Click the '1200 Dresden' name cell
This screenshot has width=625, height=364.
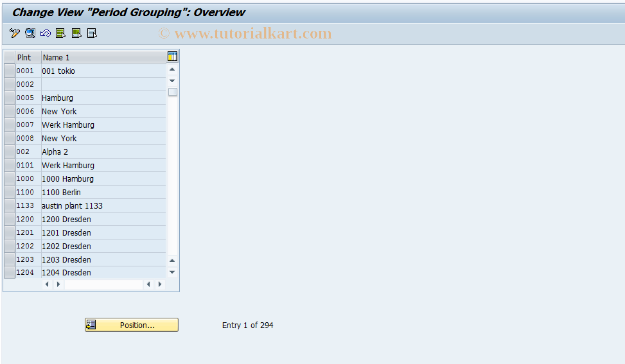pyautogui.click(x=103, y=220)
